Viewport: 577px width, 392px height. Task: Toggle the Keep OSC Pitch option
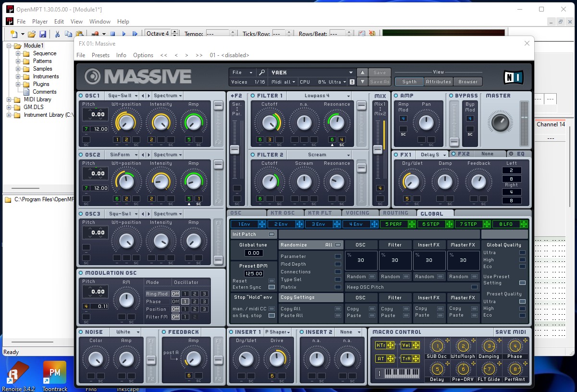point(474,287)
